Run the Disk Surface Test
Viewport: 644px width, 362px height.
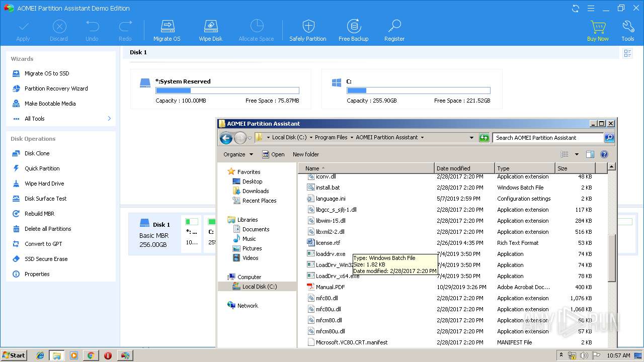pos(45,199)
